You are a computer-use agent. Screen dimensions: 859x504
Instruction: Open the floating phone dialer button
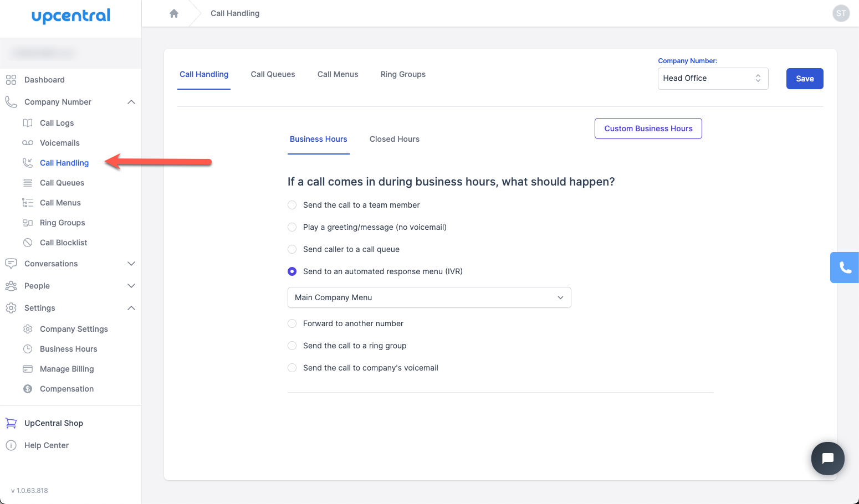pyautogui.click(x=845, y=268)
